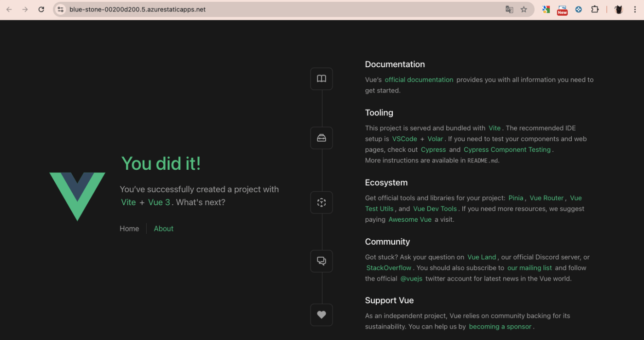Open site information icon in address bar
Image resolution: width=644 pixels, height=340 pixels.
click(x=61, y=9)
